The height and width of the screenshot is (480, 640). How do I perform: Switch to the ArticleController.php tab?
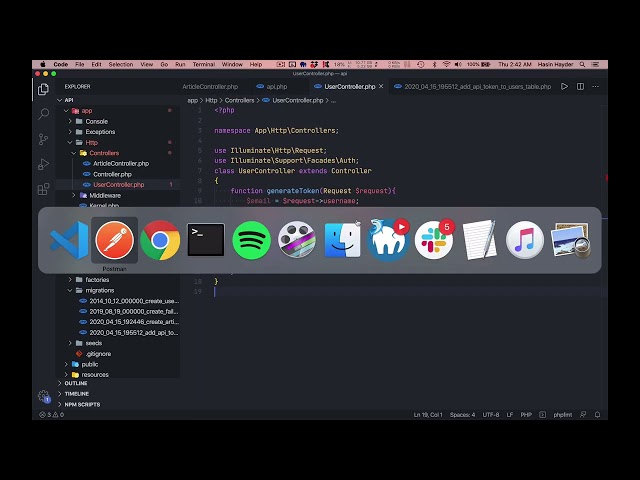[x=210, y=87]
